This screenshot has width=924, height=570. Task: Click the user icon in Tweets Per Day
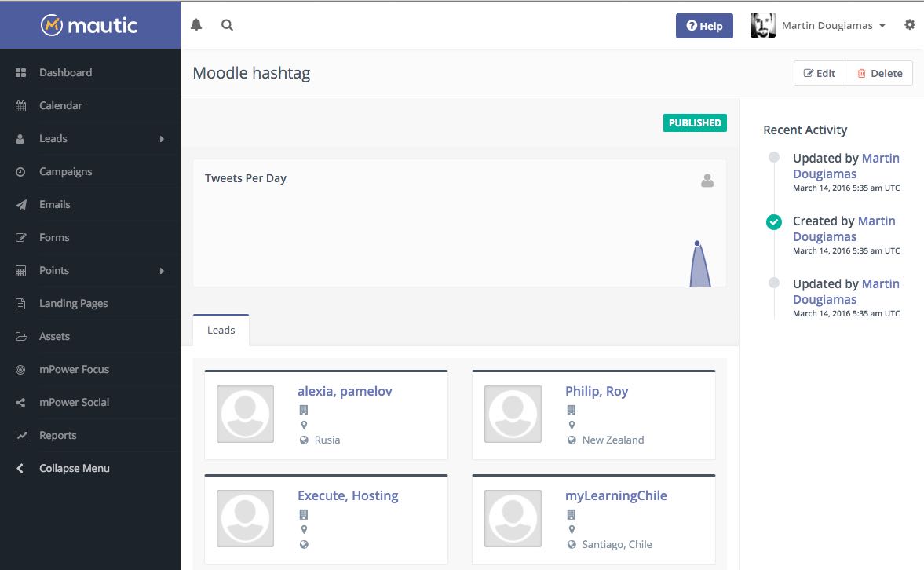pyautogui.click(x=707, y=181)
